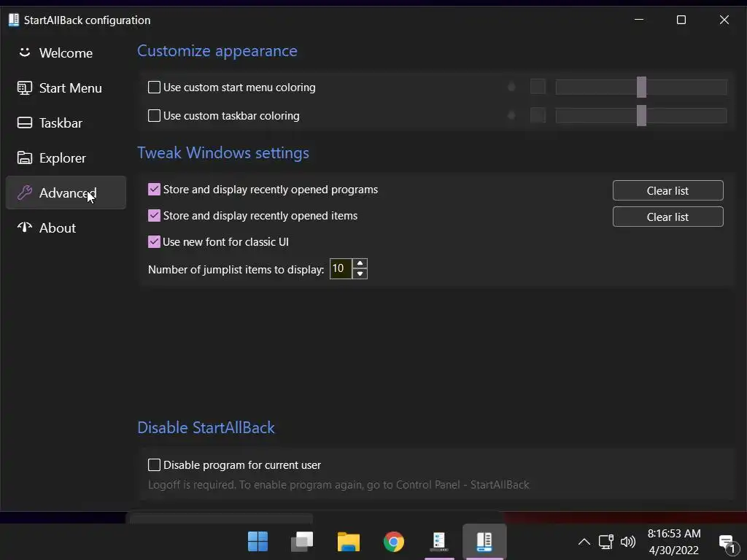The image size is (747, 560).
Task: Uncheck store recently opened items
Action: coord(154,216)
